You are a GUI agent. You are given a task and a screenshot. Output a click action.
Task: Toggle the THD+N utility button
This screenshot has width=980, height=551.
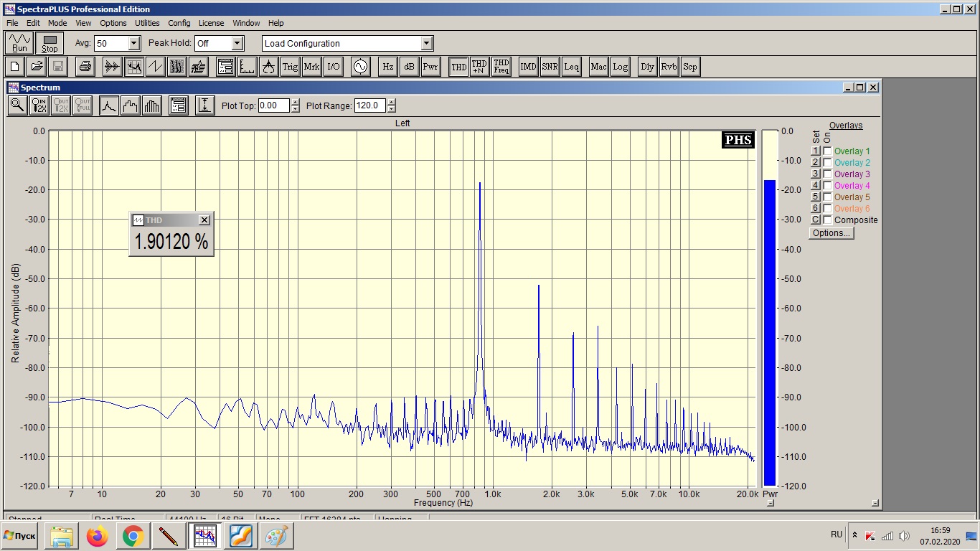pyautogui.click(x=479, y=67)
